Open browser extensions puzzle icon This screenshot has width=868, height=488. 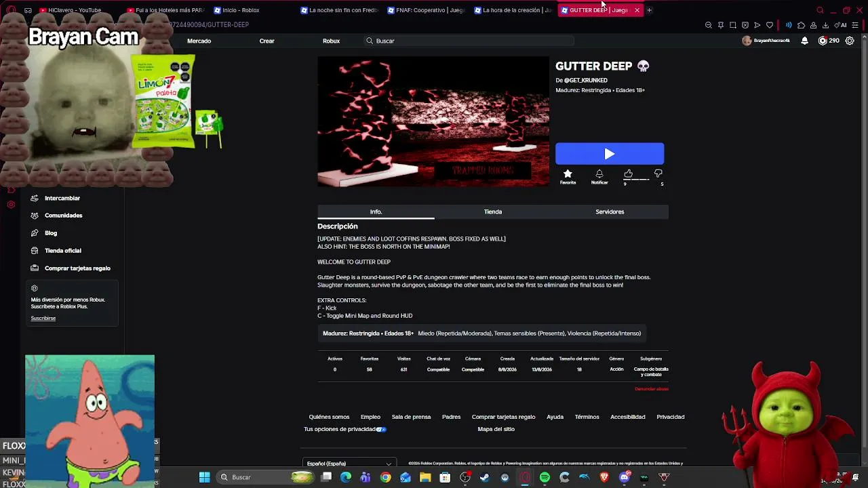tap(801, 25)
